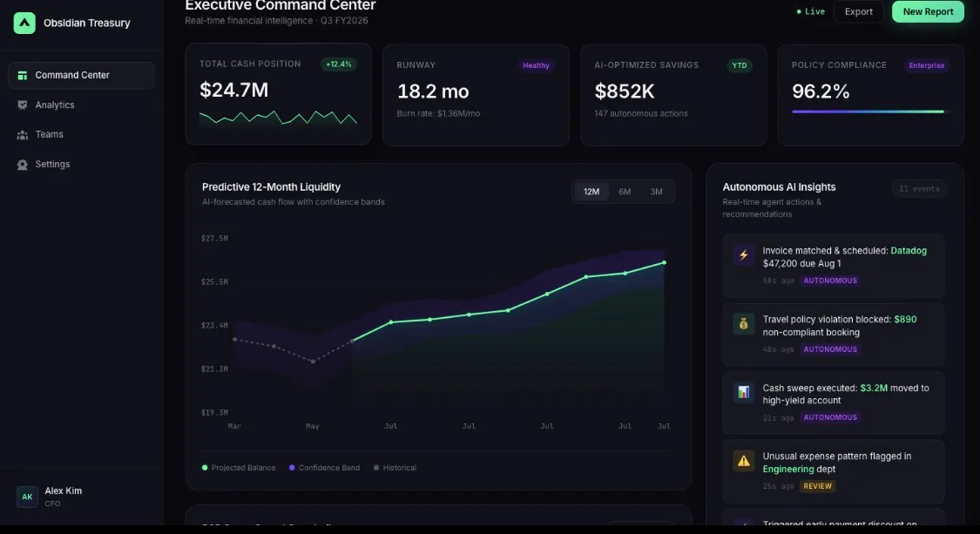Screen dimensions: 980x534
Task: Select the 6M time range tab
Action: 625,192
